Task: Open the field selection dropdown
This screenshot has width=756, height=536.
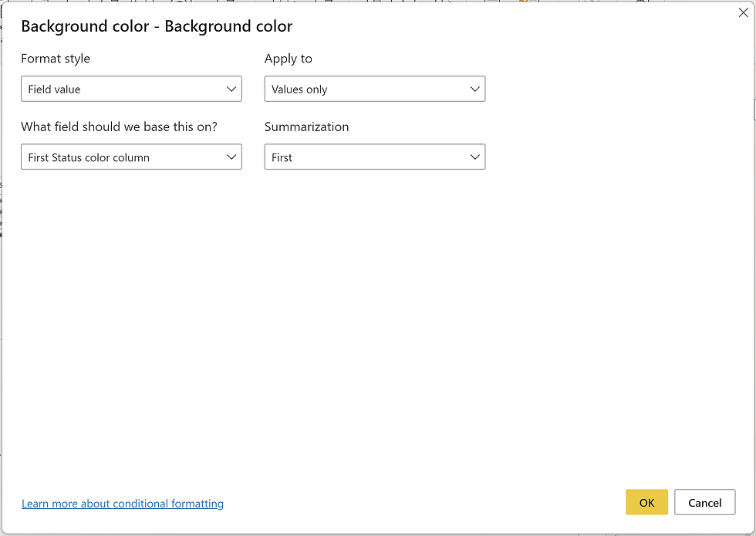Action: pyautogui.click(x=131, y=157)
